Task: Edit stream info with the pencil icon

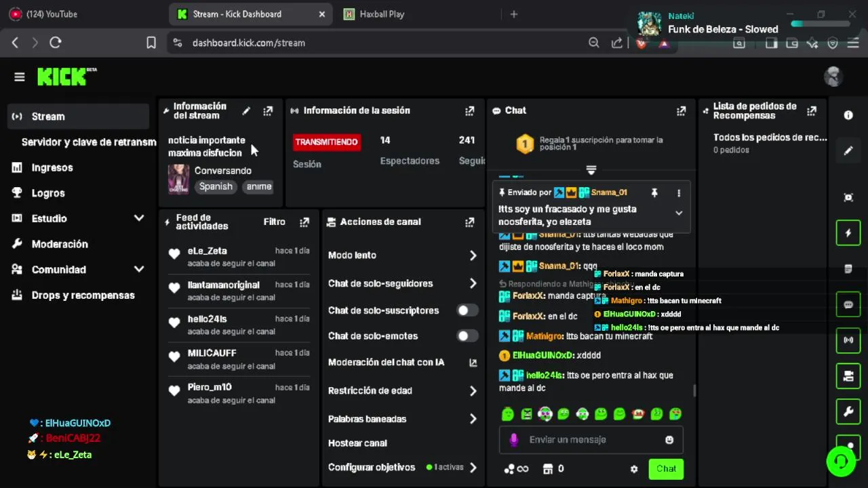Action: pos(246,110)
